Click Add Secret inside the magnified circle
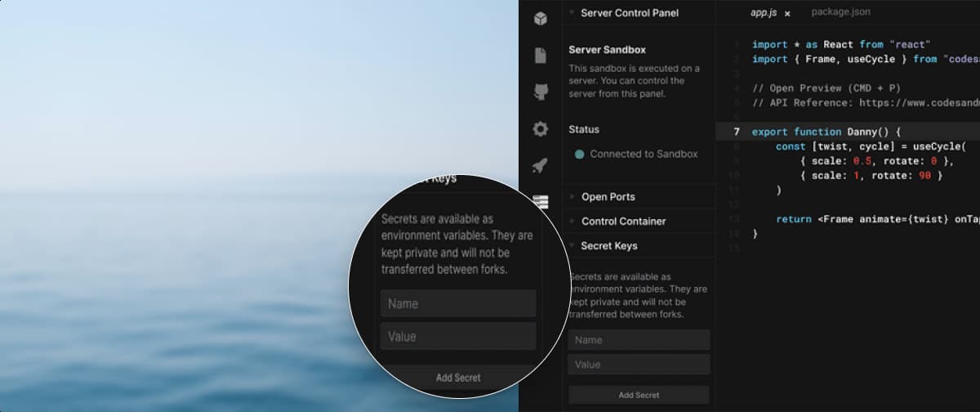 tap(458, 378)
